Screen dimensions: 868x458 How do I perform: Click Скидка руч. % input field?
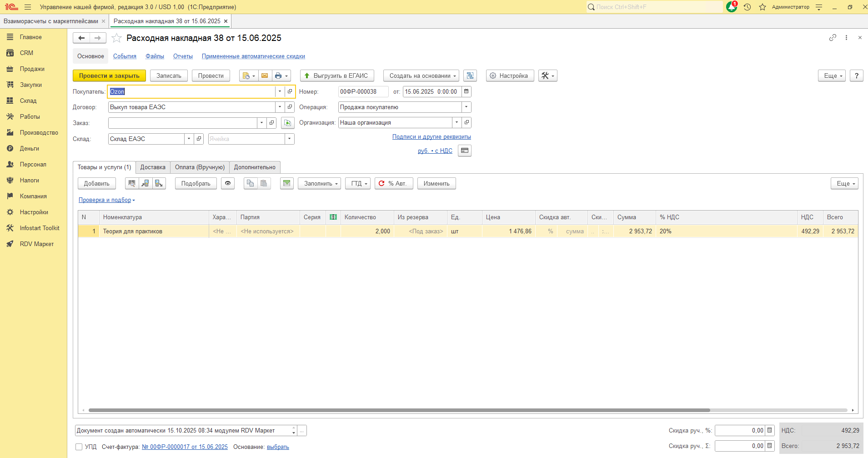click(740, 430)
